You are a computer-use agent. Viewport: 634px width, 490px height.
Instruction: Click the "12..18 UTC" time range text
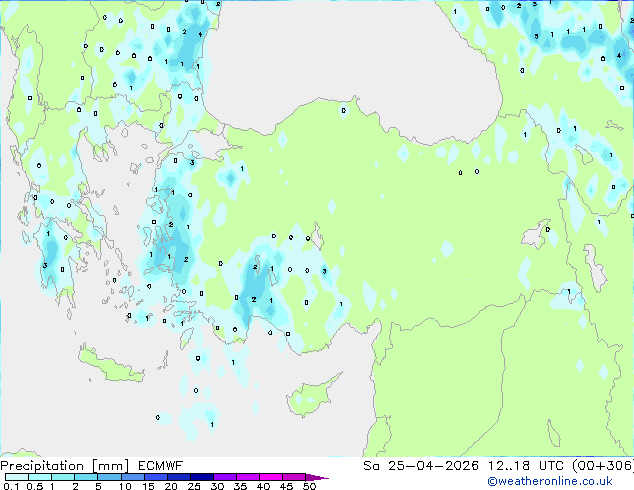[x=525, y=466]
